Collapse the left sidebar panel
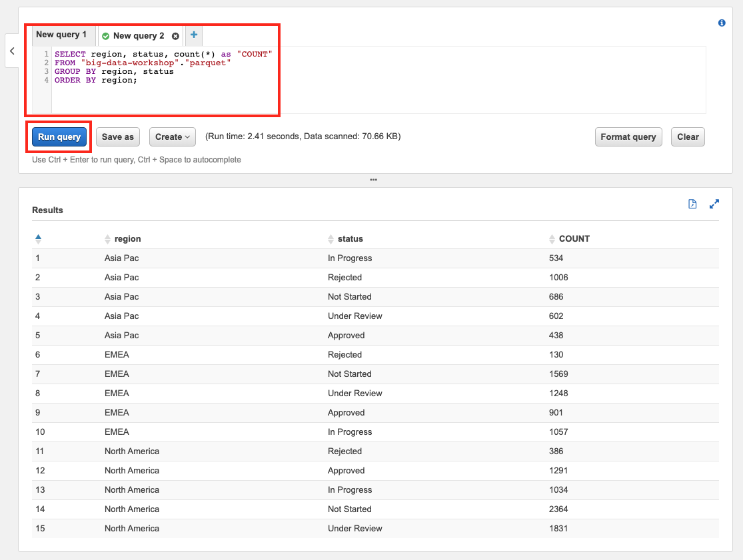The image size is (743, 560). click(12, 51)
